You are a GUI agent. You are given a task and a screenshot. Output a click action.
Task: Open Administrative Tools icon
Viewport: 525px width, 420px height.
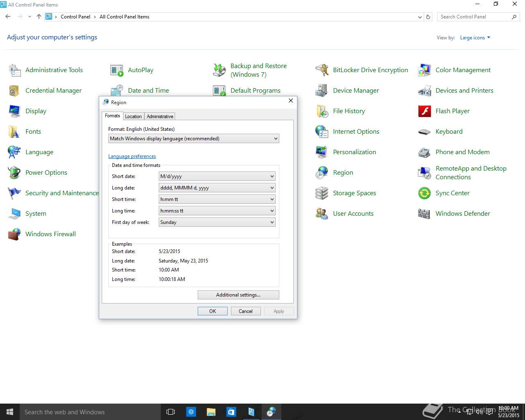[15, 70]
